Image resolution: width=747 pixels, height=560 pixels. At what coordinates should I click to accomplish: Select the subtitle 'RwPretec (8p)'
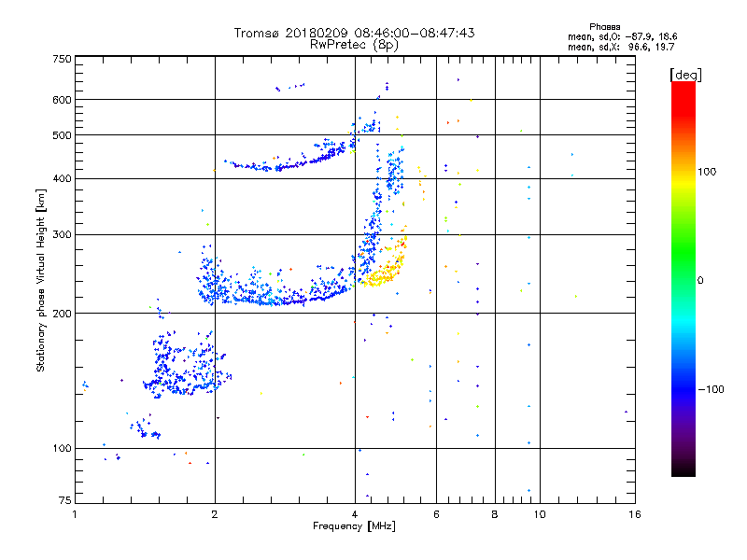point(354,45)
